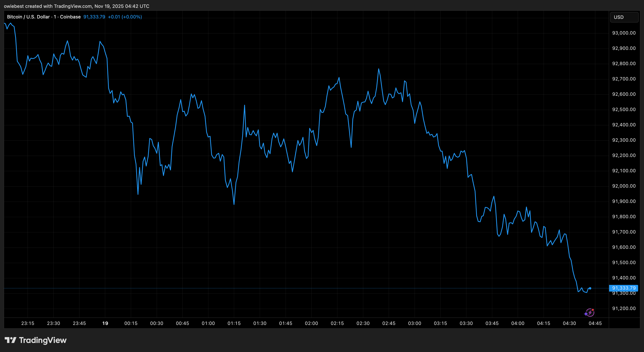This screenshot has width=644, height=352.
Task: Toggle the last price label 91,333.79 on the scale
Action: (624, 288)
